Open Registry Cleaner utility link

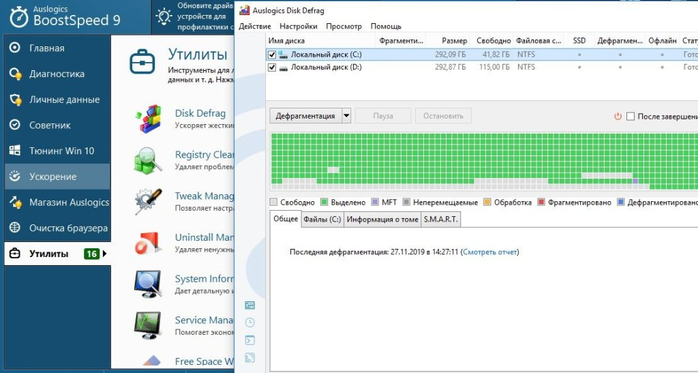click(204, 154)
